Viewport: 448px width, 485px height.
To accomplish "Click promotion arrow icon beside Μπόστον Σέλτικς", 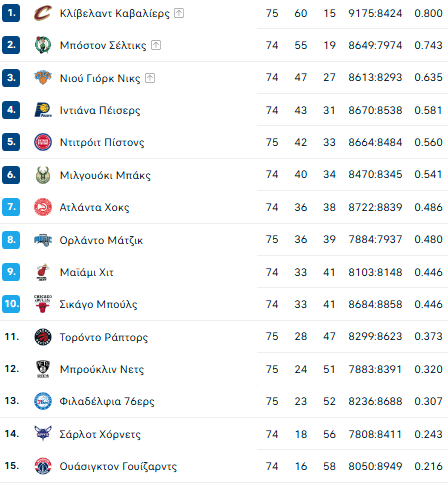I will 156,45.
